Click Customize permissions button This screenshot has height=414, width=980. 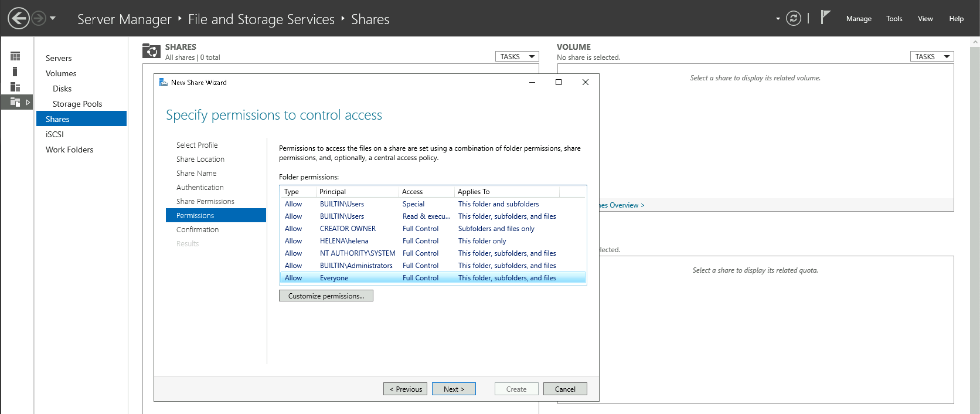pos(326,296)
